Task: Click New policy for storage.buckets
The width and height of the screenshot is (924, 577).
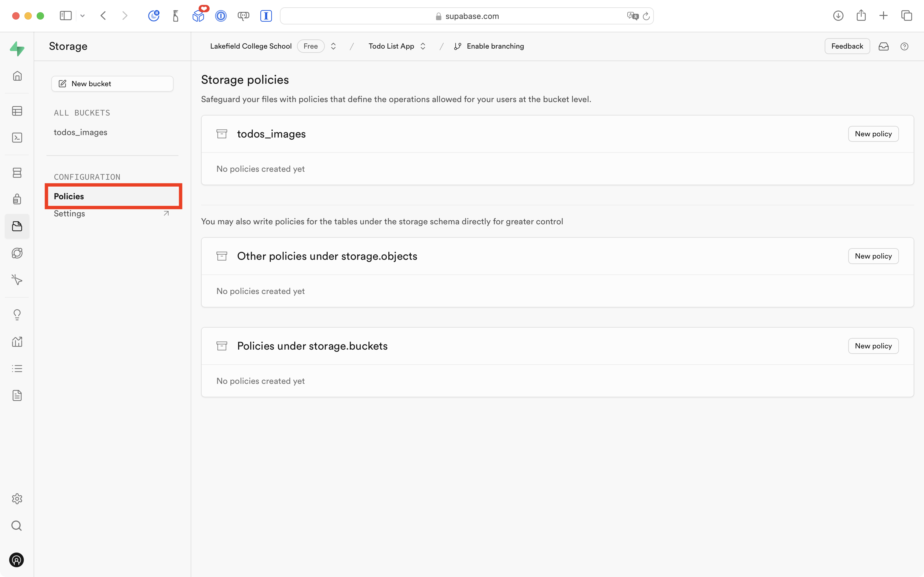Action: click(873, 346)
